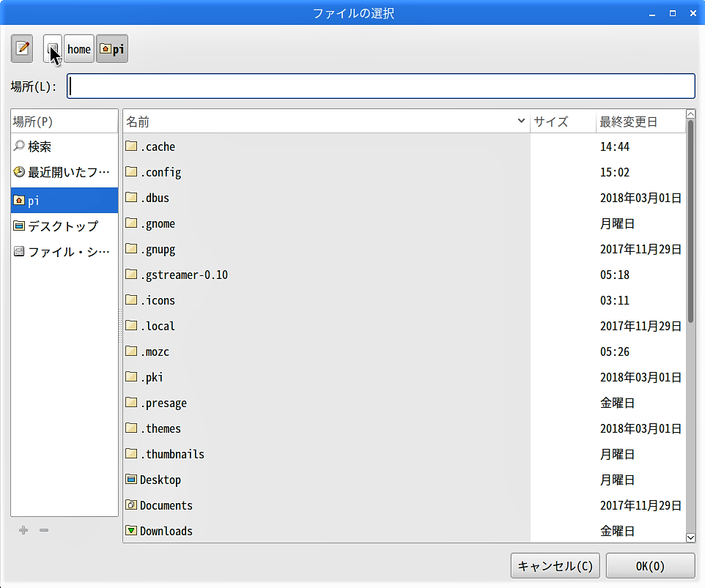Sort by Last modified column header
Screen dimensions: 705x588
641,122
